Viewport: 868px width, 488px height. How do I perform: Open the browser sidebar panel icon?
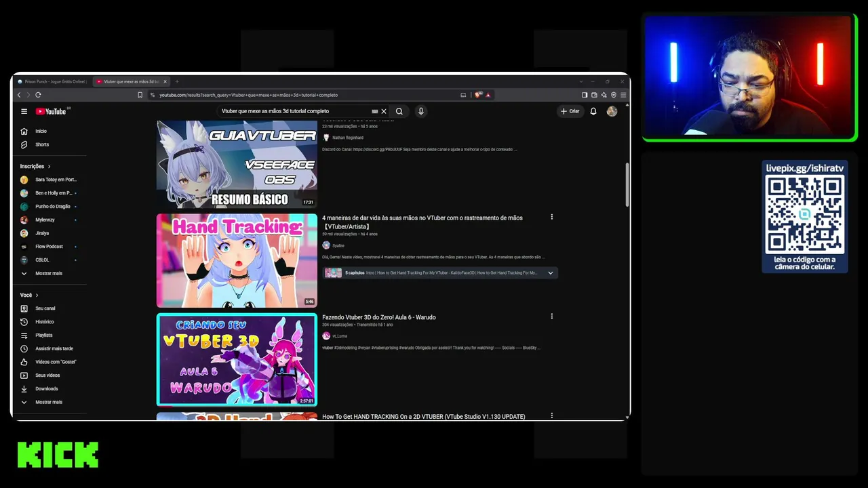click(585, 95)
